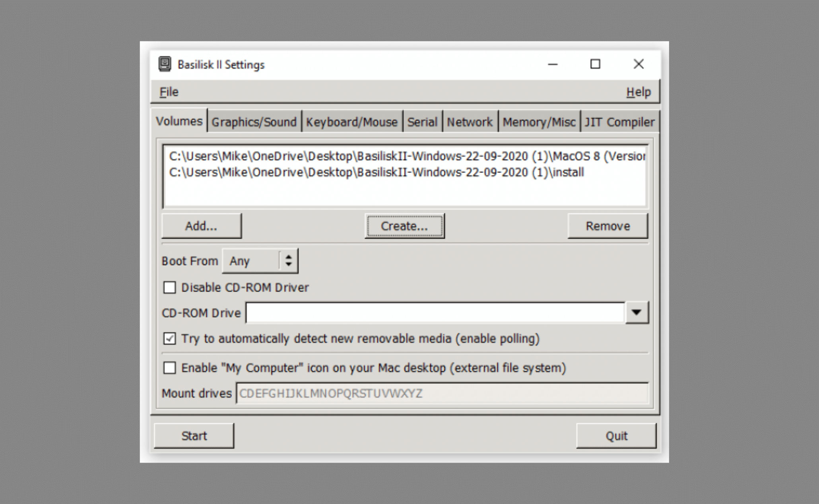The image size is (819, 504).
Task: Enable "My Computer" icon checkbox
Action: pyautogui.click(x=170, y=368)
